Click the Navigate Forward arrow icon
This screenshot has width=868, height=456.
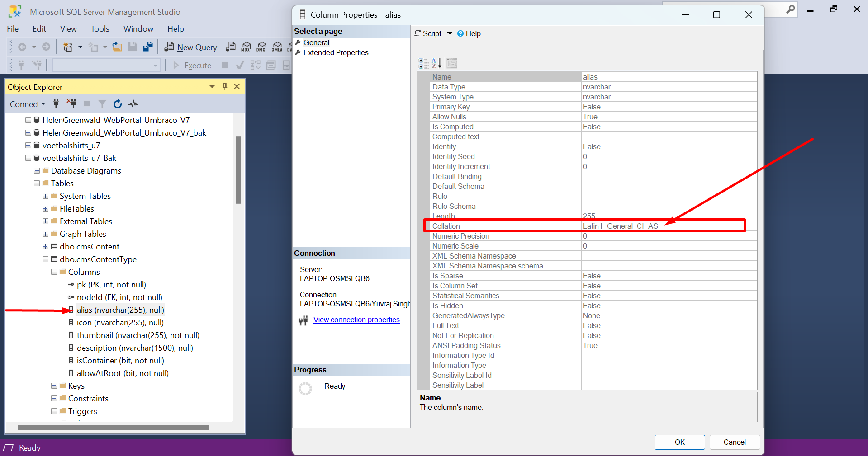[46, 47]
